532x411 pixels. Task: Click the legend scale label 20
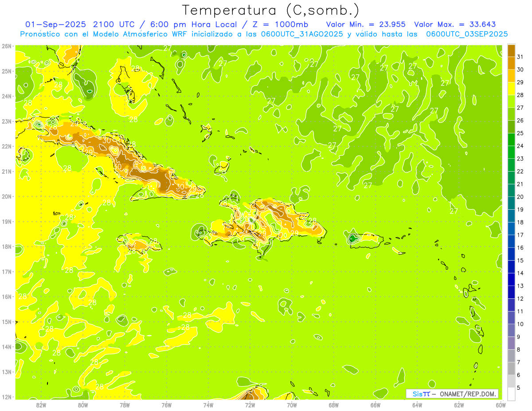click(520, 197)
